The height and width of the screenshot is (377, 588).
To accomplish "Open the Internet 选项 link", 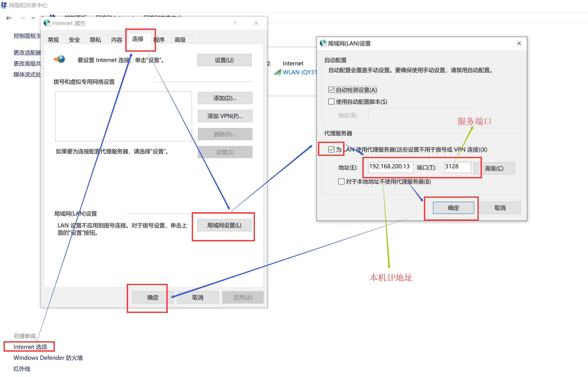I will point(30,347).
